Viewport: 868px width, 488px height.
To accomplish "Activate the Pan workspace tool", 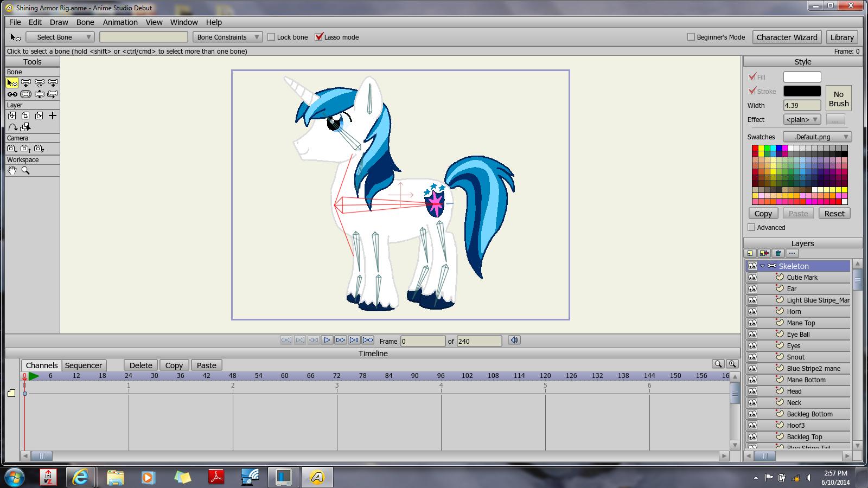I will [x=12, y=170].
